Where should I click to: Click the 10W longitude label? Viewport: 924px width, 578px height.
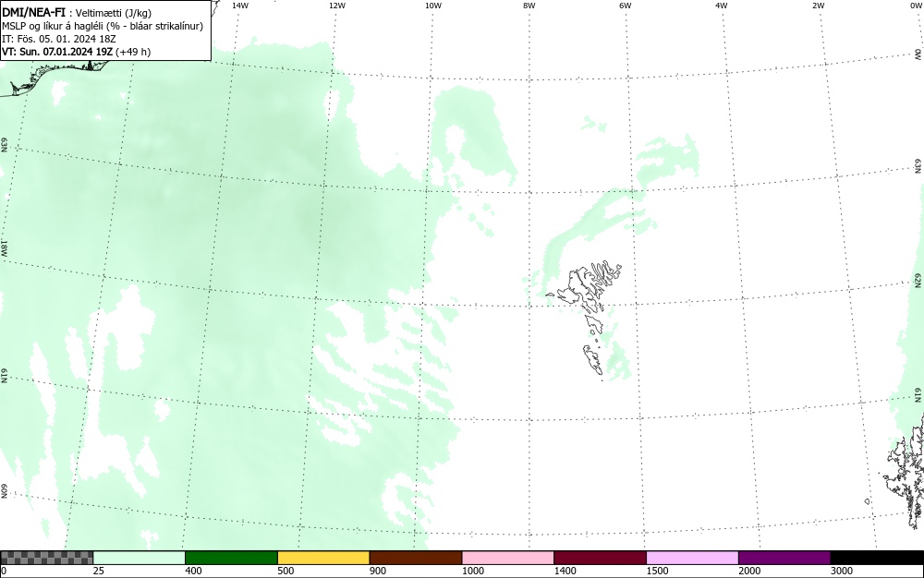[x=433, y=6]
